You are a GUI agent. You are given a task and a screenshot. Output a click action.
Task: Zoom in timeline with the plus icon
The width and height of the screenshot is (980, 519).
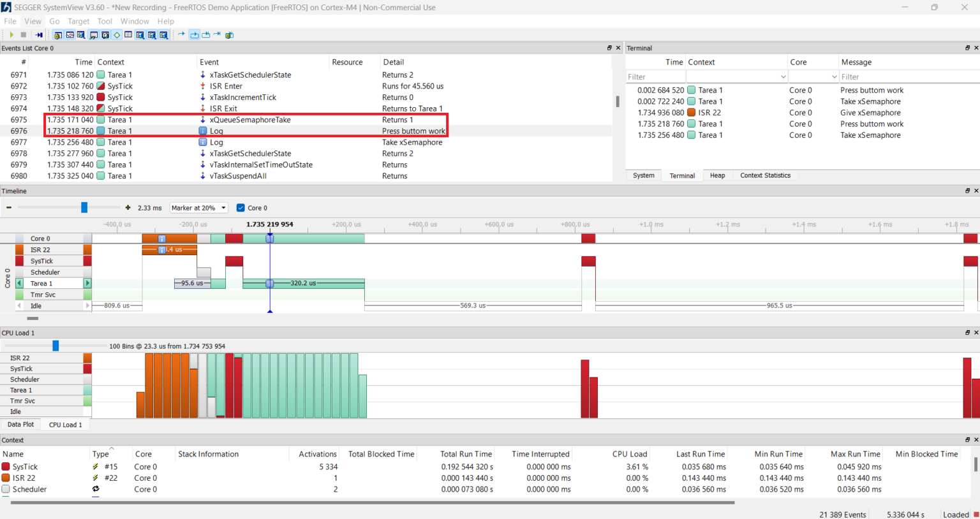(x=128, y=208)
